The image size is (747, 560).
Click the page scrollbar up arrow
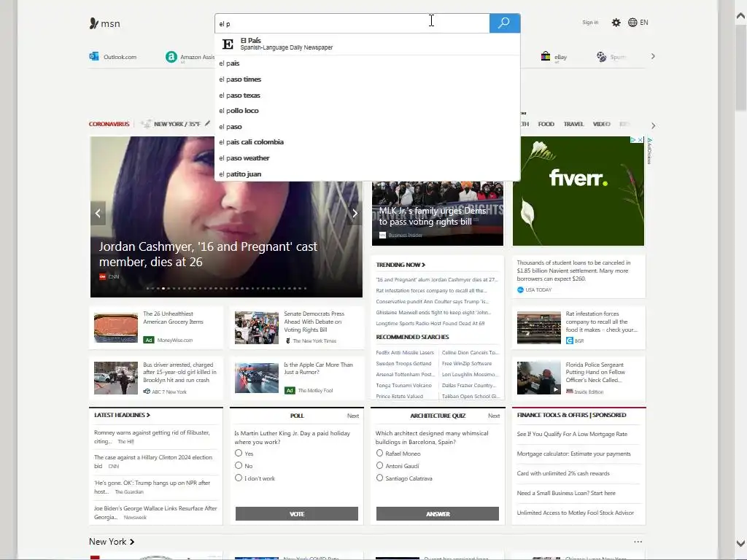click(740, 16)
